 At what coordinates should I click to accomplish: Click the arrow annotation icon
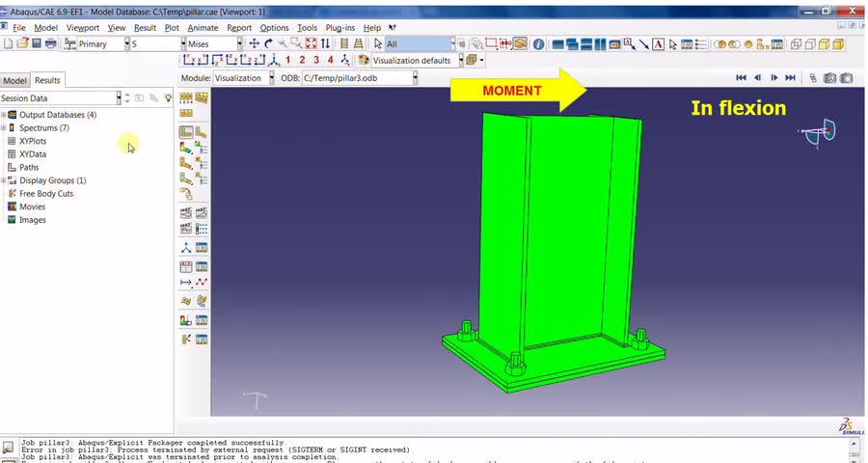pyautogui.click(x=644, y=44)
